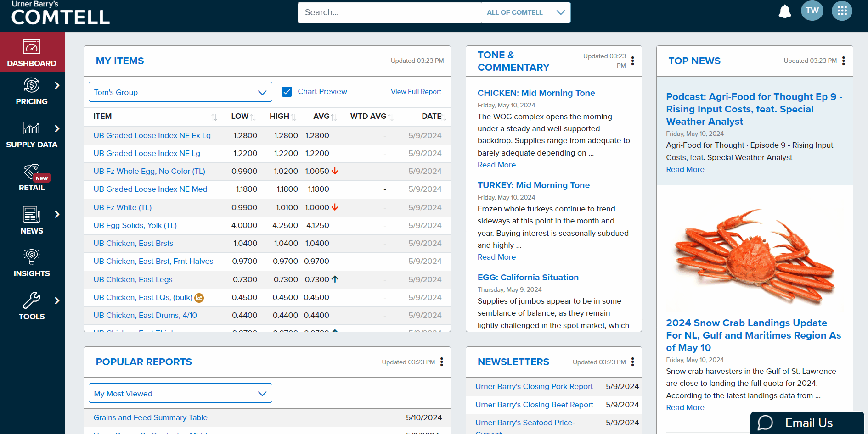Screen dimensions: 868x434
Task: Select the DASHBOARD sidebar label
Action: (x=32, y=63)
